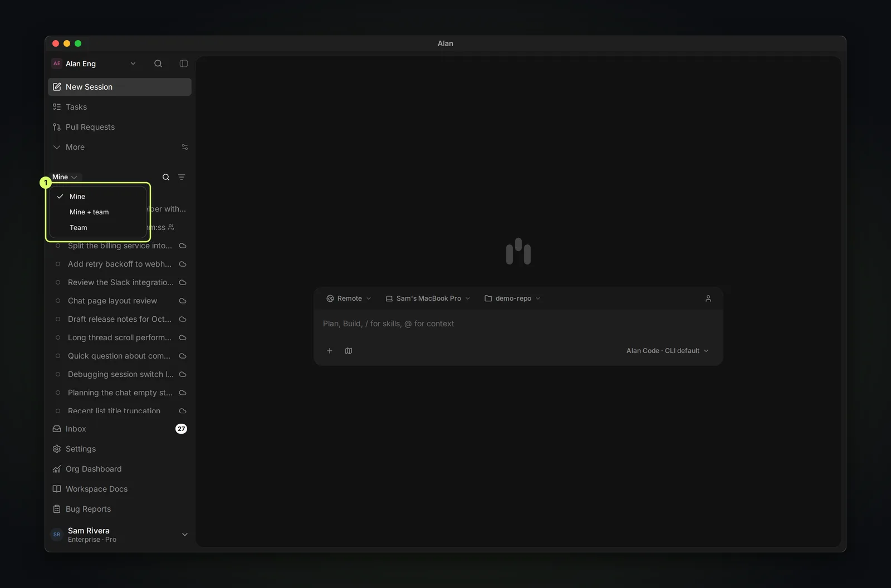Open the demo-repo folder dropdown
This screenshot has width=891, height=588.
(512, 298)
